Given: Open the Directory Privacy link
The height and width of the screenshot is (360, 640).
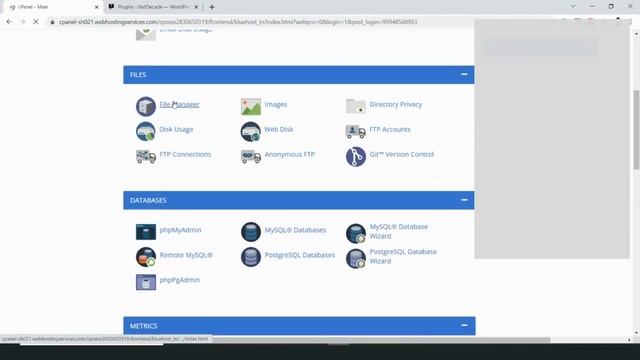Looking at the screenshot, I should pyautogui.click(x=396, y=104).
